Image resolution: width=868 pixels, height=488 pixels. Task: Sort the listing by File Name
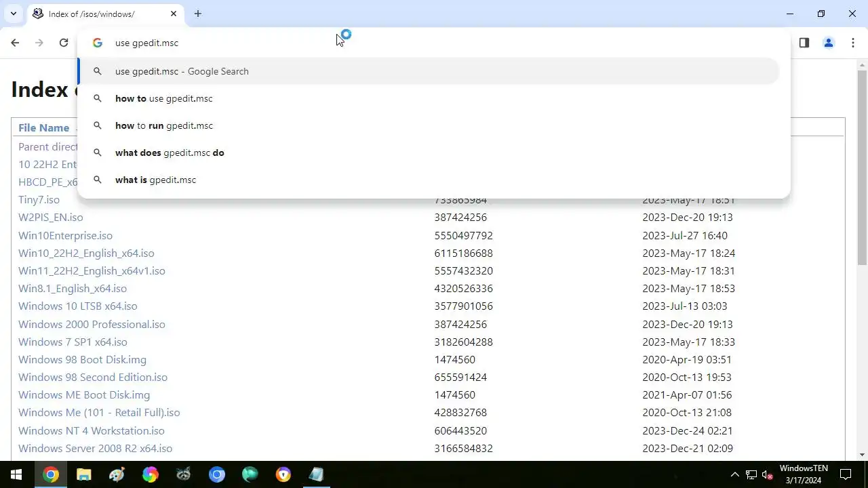click(43, 127)
